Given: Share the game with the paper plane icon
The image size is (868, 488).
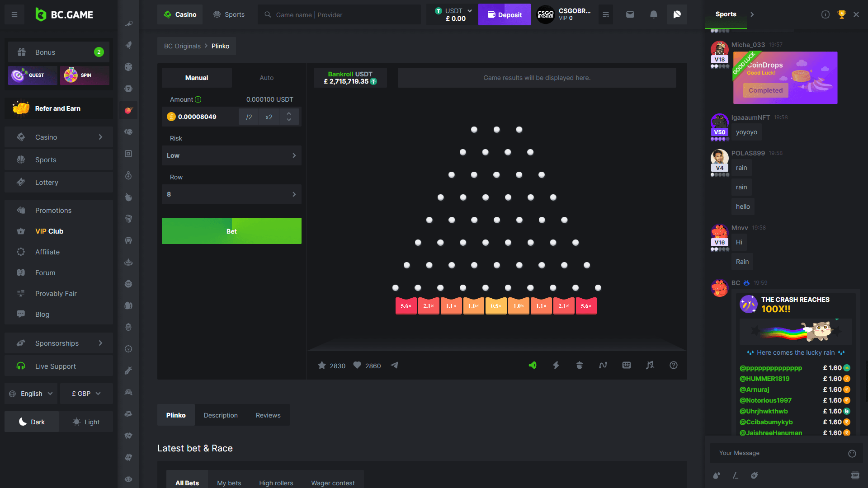Looking at the screenshot, I should click(394, 365).
